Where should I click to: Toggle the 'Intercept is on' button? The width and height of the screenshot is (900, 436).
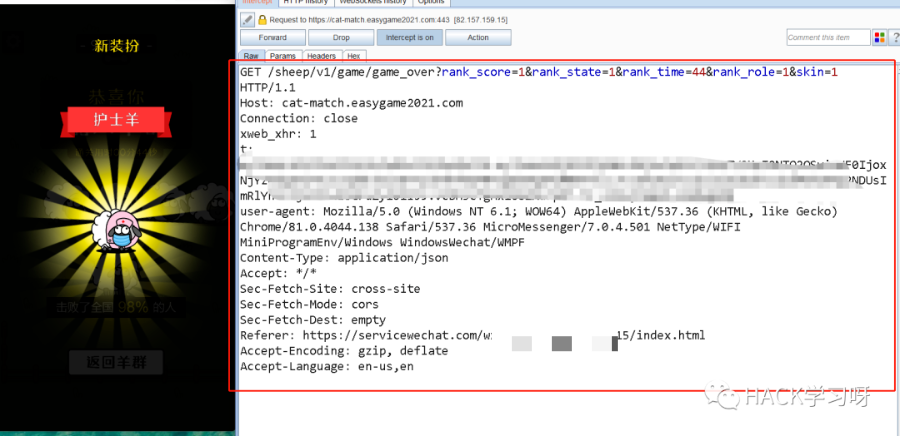tap(409, 38)
